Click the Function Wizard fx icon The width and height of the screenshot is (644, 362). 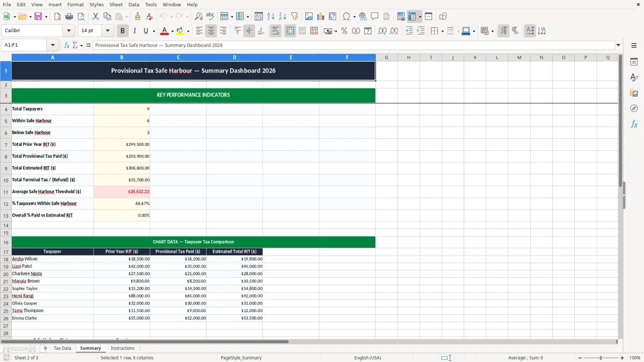pyautogui.click(x=67, y=45)
